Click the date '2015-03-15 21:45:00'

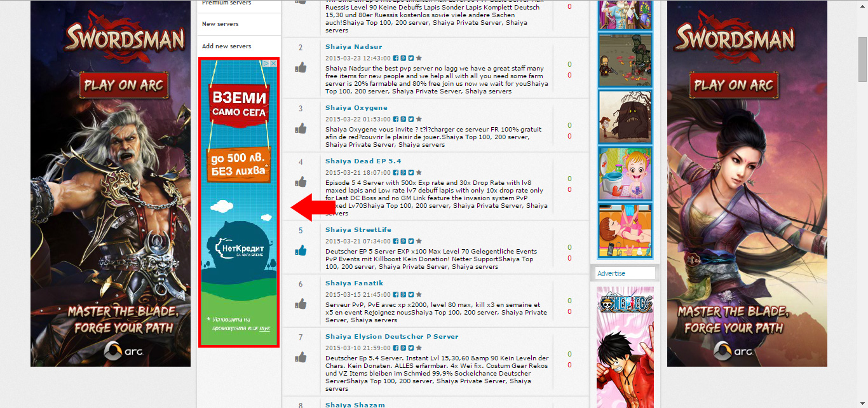(357, 294)
